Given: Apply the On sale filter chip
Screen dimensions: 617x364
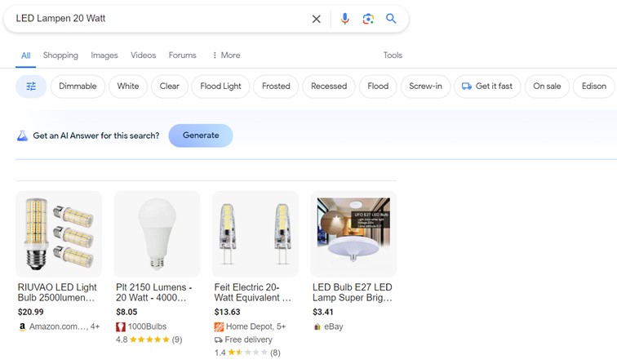Looking at the screenshot, I should pyautogui.click(x=547, y=87).
